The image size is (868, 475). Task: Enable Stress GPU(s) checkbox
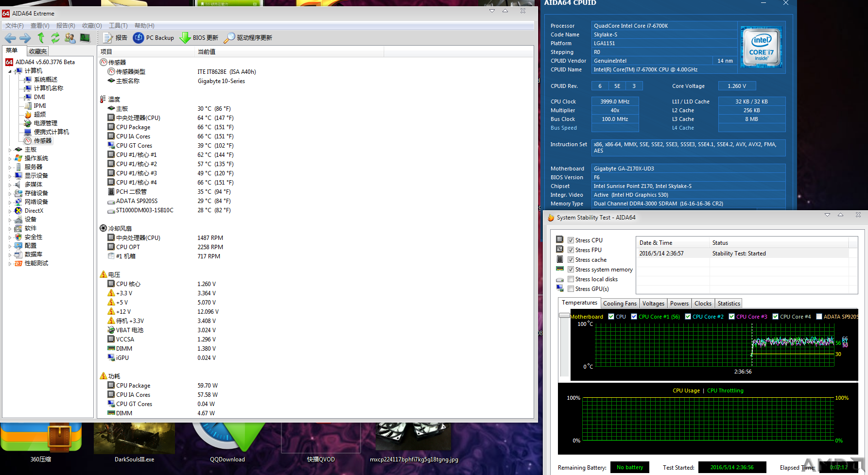click(x=571, y=289)
